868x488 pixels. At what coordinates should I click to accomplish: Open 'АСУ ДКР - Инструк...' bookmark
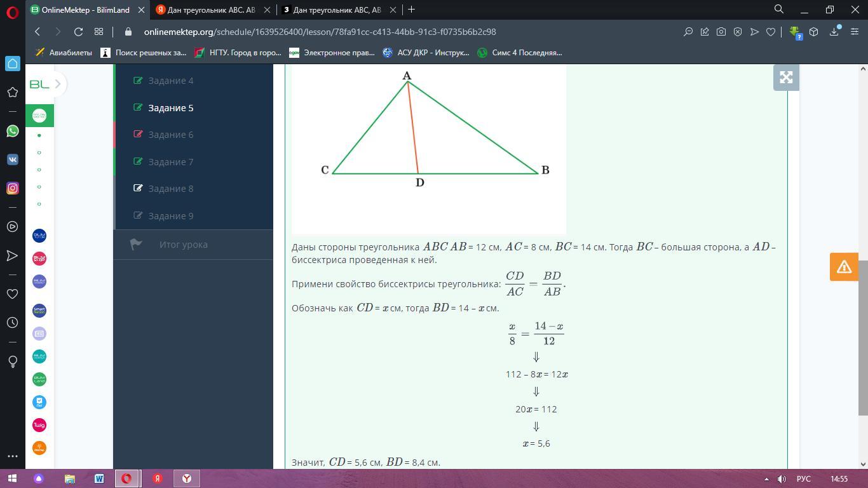425,53
